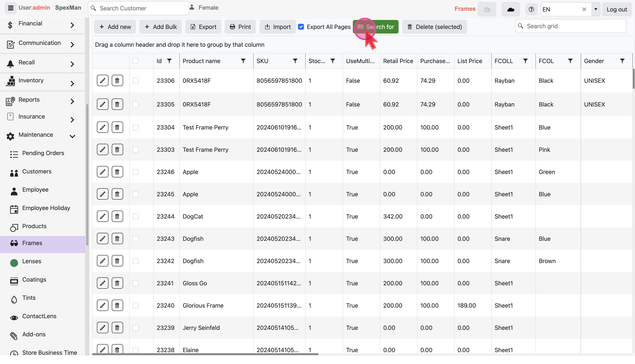This screenshot has height=364, width=635.
Task: Click edit pencil icon for row 23306
Action: pyautogui.click(x=102, y=81)
